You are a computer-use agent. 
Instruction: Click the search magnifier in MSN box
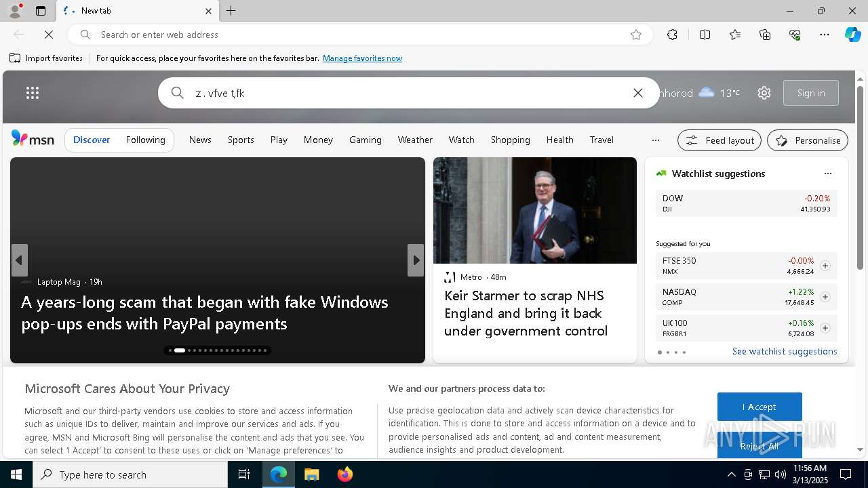tap(177, 93)
